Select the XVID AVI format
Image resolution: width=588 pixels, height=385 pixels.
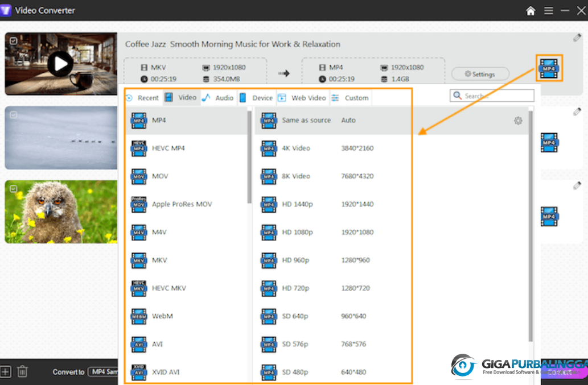pyautogui.click(x=186, y=372)
